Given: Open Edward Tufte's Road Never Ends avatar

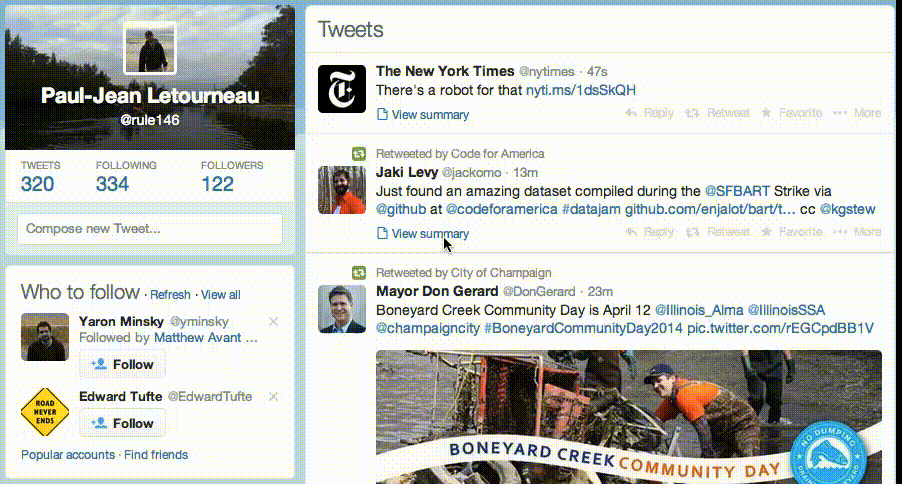Looking at the screenshot, I should [x=45, y=411].
